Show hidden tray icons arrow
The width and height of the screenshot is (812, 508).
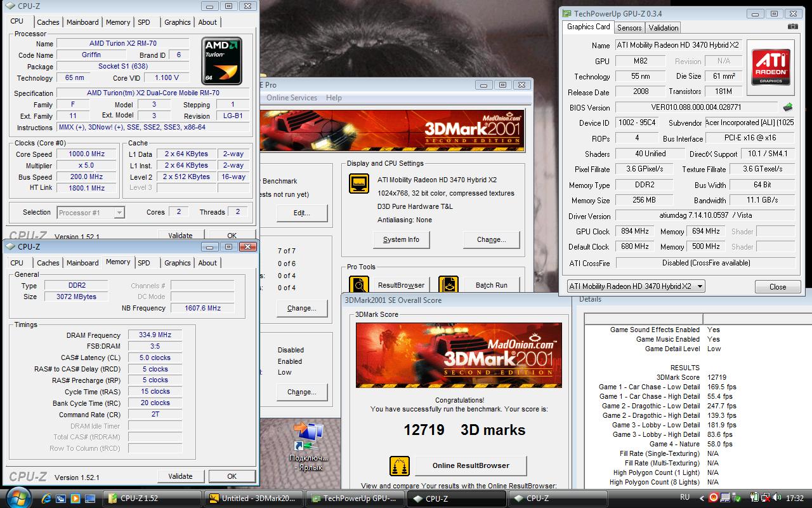702,498
